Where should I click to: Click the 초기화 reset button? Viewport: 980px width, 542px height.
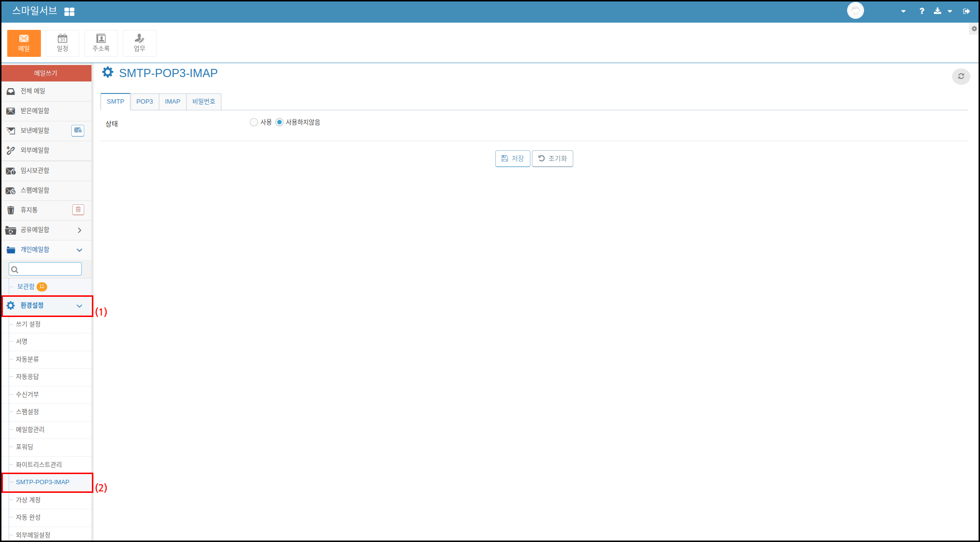point(553,159)
